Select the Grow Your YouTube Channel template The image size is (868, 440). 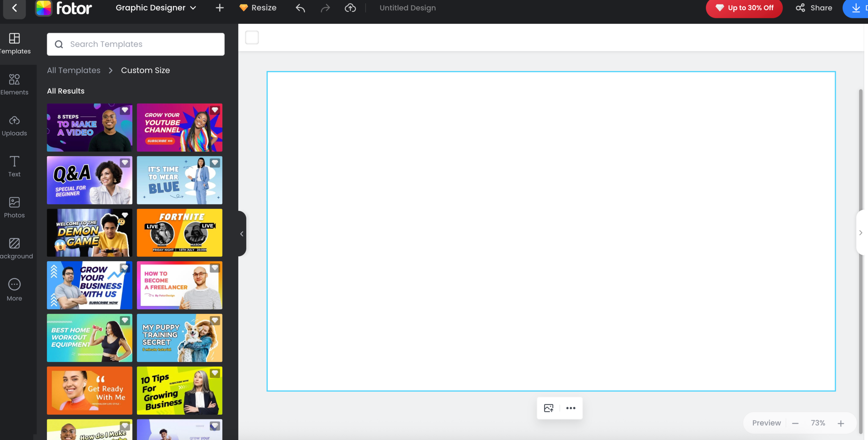(180, 127)
